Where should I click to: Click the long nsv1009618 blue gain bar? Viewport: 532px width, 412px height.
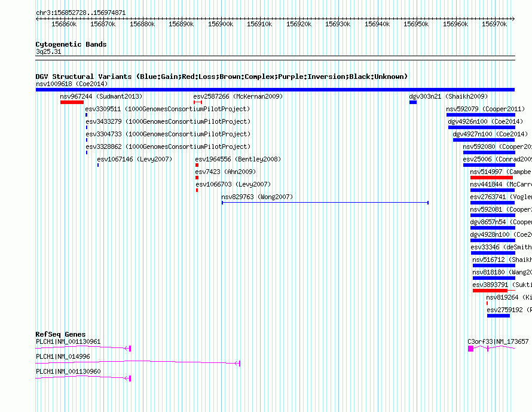[275, 90]
